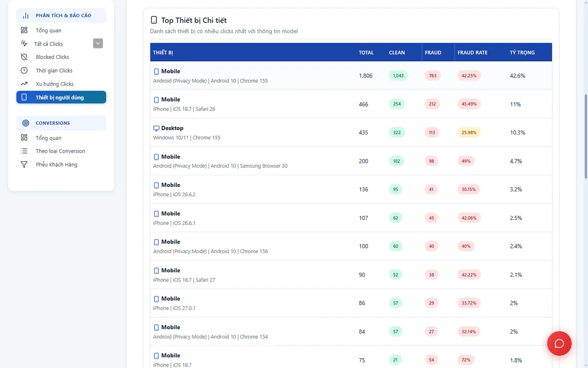This screenshot has width=588, height=368.
Task: Click the Conversions target icon
Action: 25,123
